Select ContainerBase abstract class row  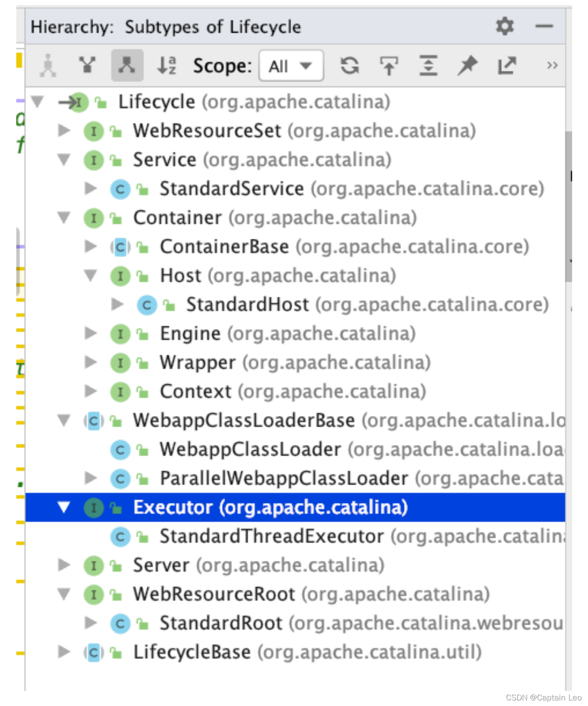(295, 246)
